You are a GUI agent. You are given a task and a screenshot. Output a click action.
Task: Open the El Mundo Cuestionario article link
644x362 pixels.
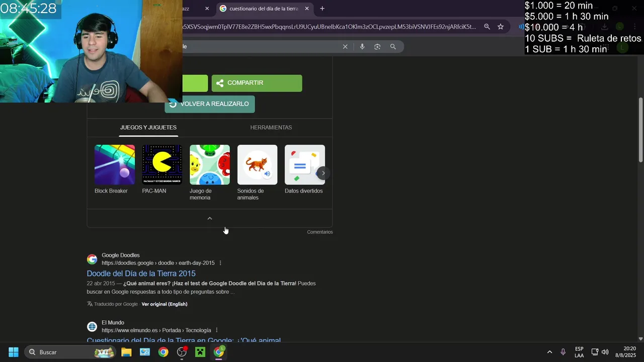184,340
